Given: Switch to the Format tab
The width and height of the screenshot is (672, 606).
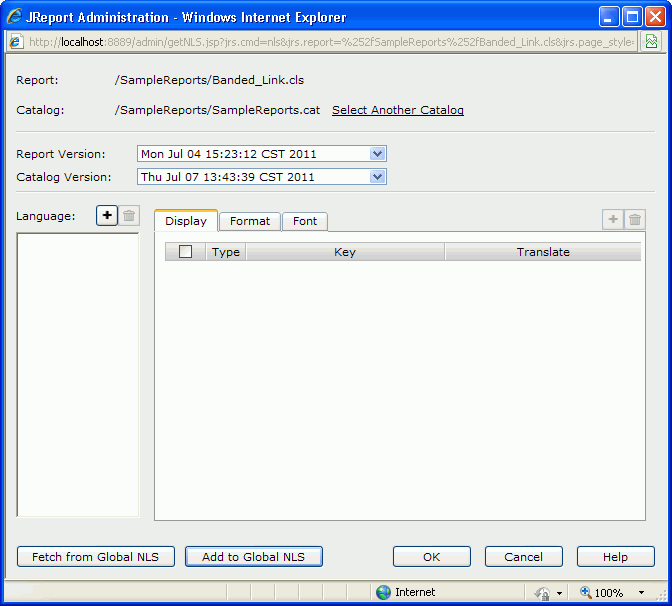Looking at the screenshot, I should pyautogui.click(x=250, y=222).
